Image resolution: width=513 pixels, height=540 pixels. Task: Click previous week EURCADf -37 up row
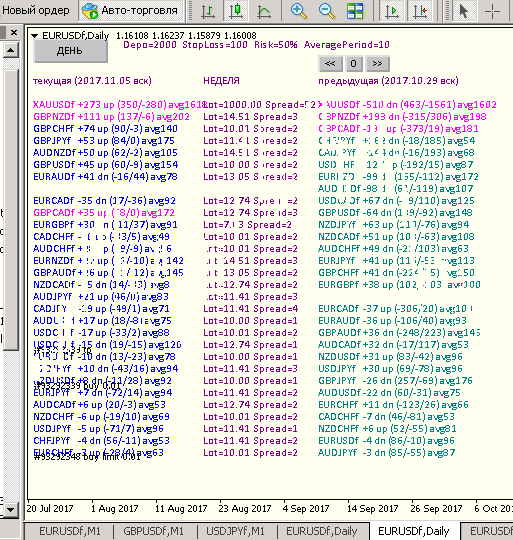point(395,309)
